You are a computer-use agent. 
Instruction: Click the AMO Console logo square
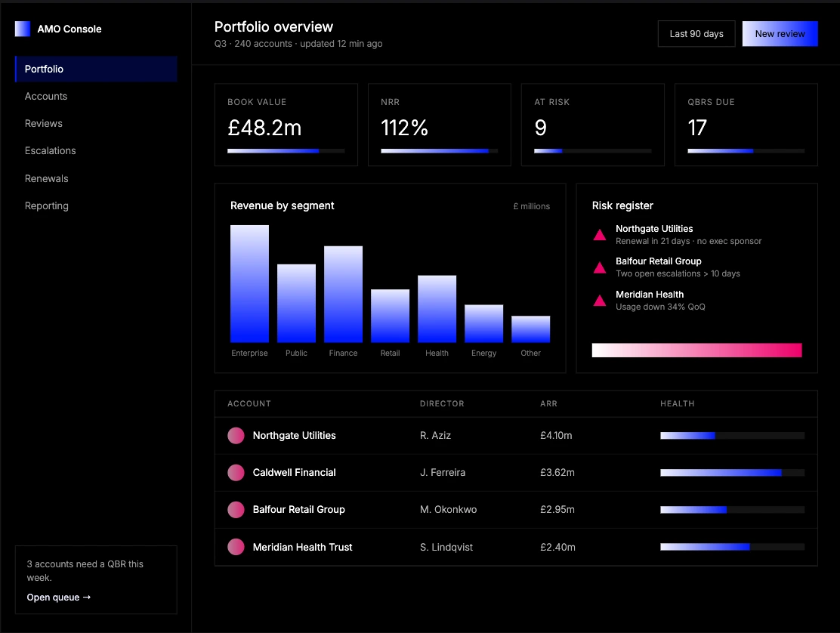(23, 29)
